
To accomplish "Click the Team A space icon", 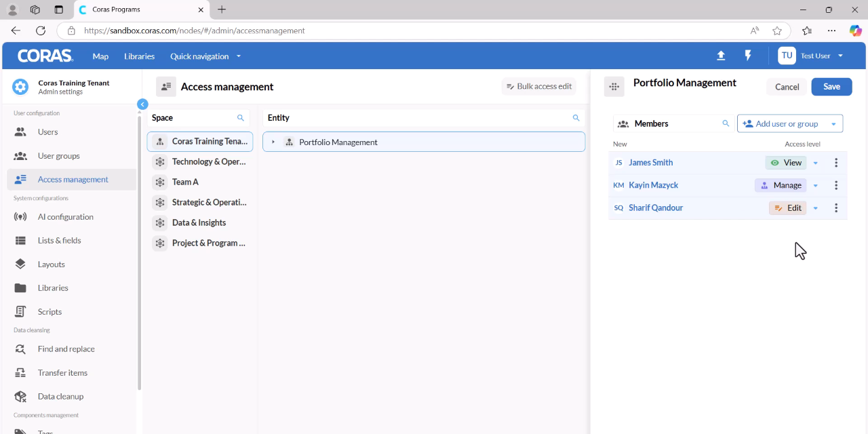I will pyautogui.click(x=160, y=182).
